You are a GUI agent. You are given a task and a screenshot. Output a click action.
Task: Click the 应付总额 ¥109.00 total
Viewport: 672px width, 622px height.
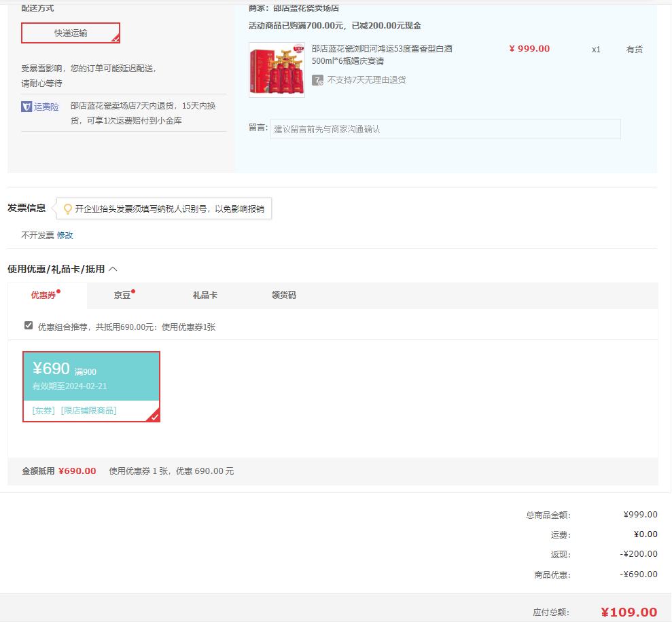[x=629, y=612]
